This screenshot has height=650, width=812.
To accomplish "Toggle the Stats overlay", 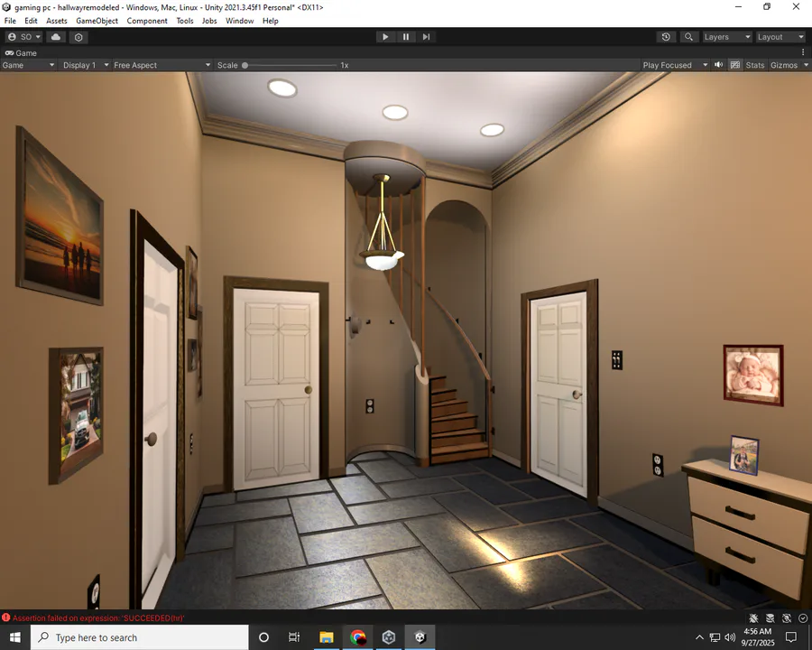I will (x=754, y=65).
